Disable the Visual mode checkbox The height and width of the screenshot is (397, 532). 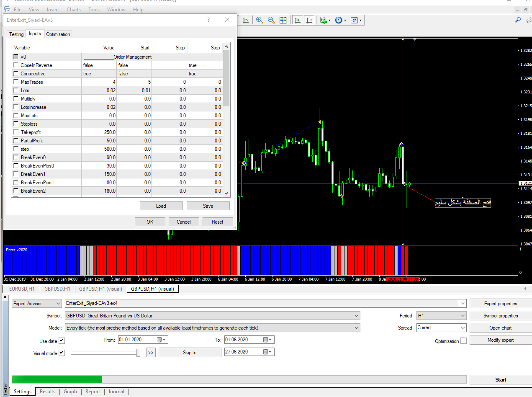click(x=62, y=353)
